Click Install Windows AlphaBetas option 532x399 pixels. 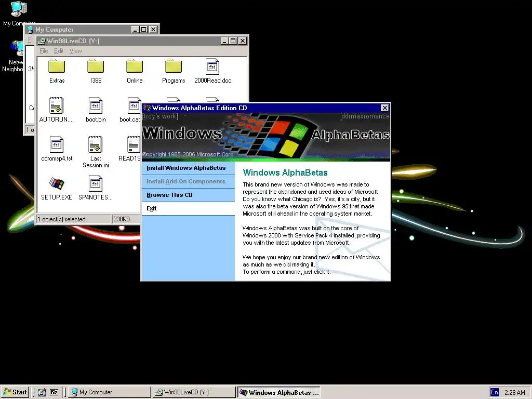(x=188, y=168)
